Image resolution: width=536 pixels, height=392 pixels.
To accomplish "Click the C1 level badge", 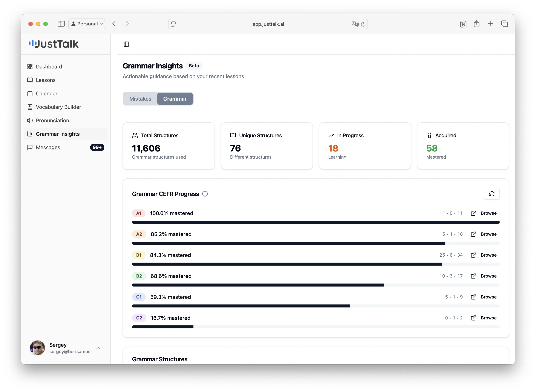I will pyautogui.click(x=139, y=297).
